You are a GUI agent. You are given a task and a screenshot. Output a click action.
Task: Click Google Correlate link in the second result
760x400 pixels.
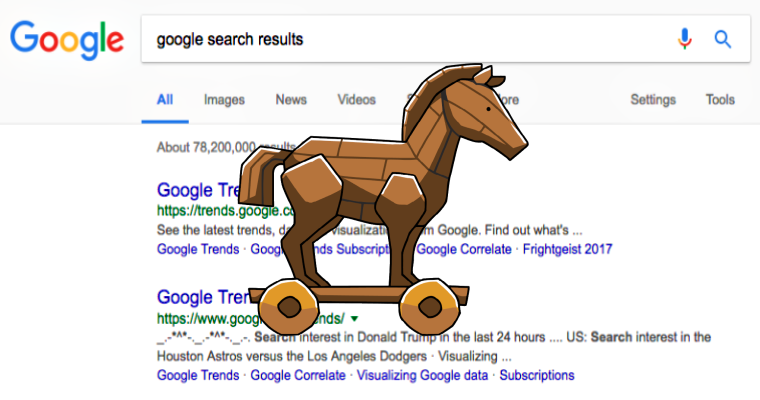[298, 375]
